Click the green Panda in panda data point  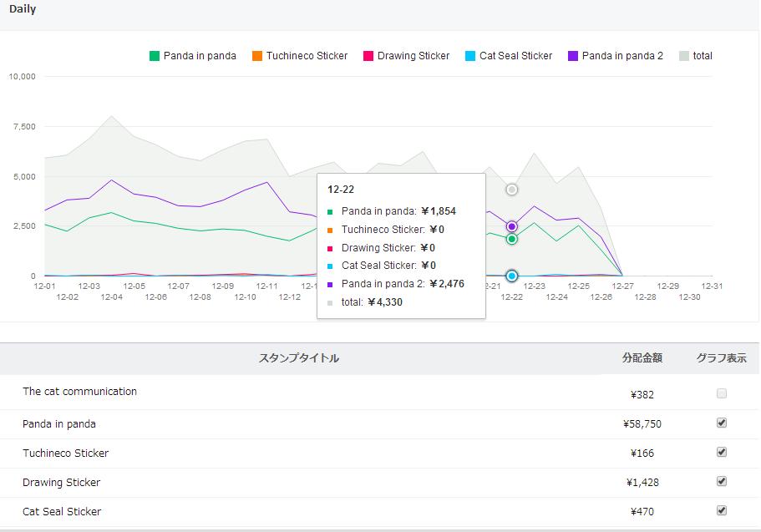click(x=512, y=239)
